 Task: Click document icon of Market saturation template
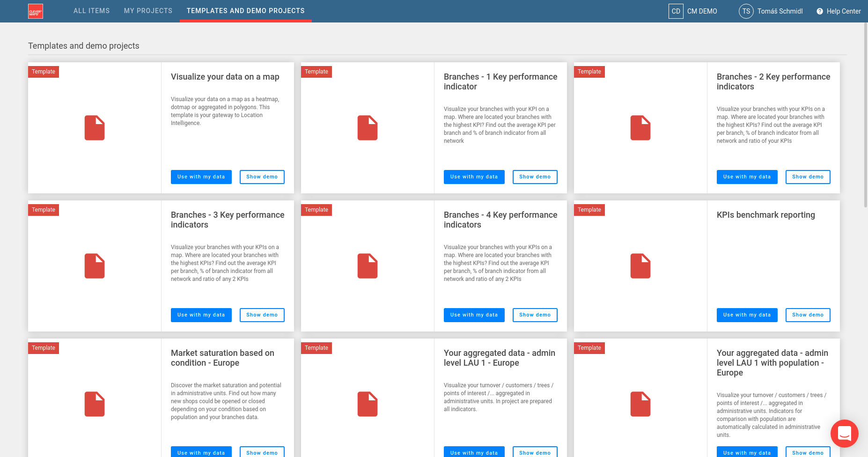click(x=95, y=404)
